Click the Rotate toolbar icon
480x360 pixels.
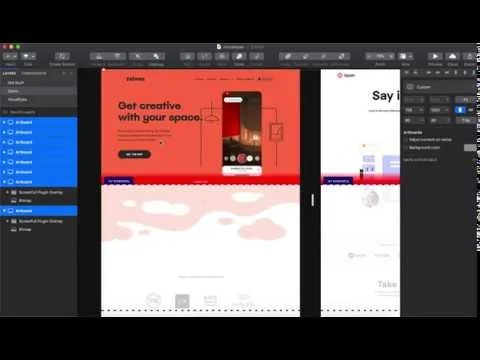[x=205, y=56]
